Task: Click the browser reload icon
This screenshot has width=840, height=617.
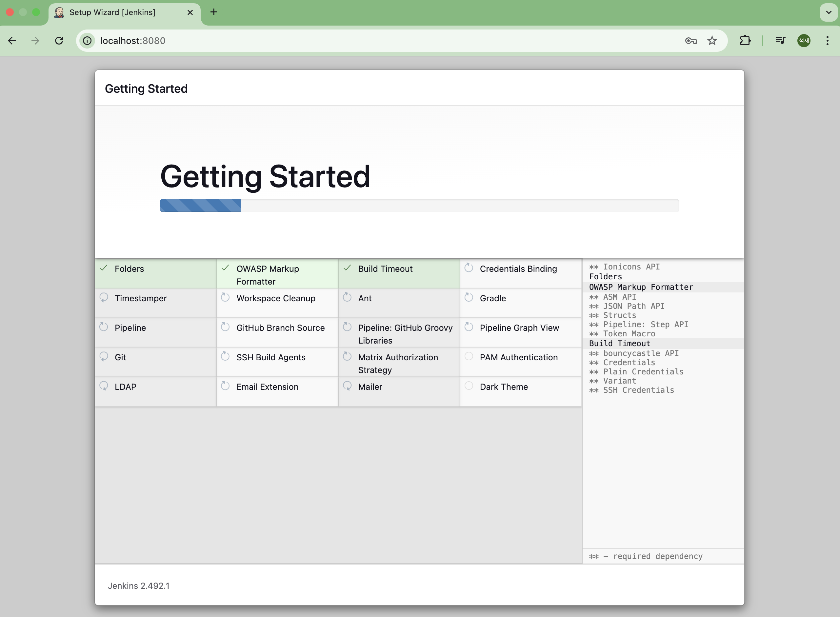Action: tap(59, 41)
